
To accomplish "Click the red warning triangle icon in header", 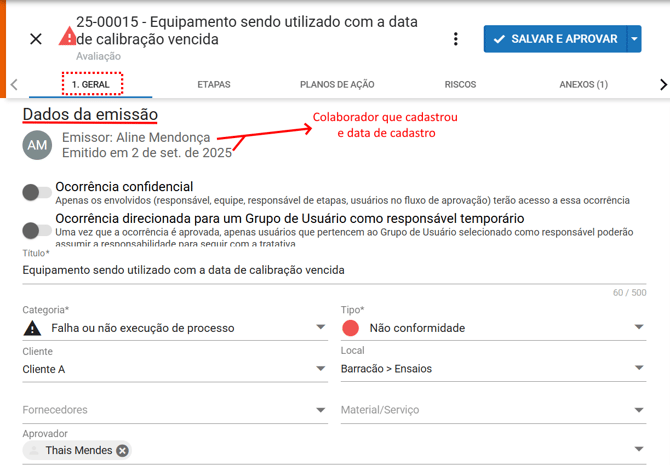I will (x=67, y=37).
